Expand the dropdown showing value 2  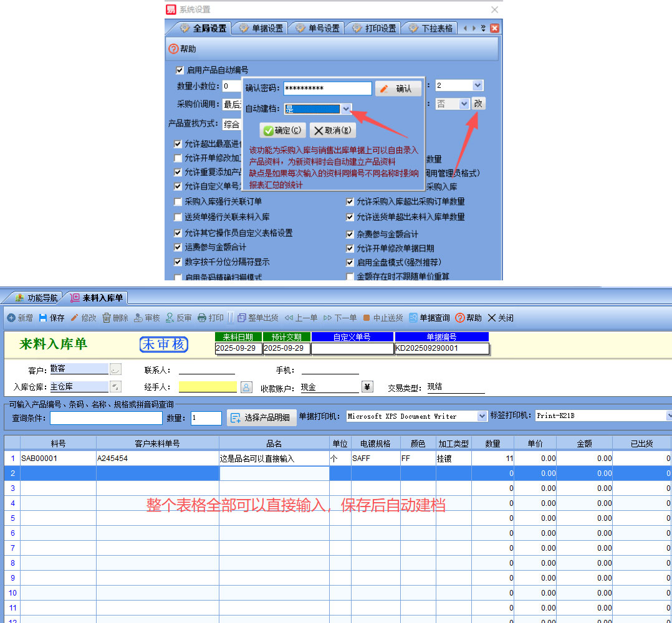(x=478, y=85)
